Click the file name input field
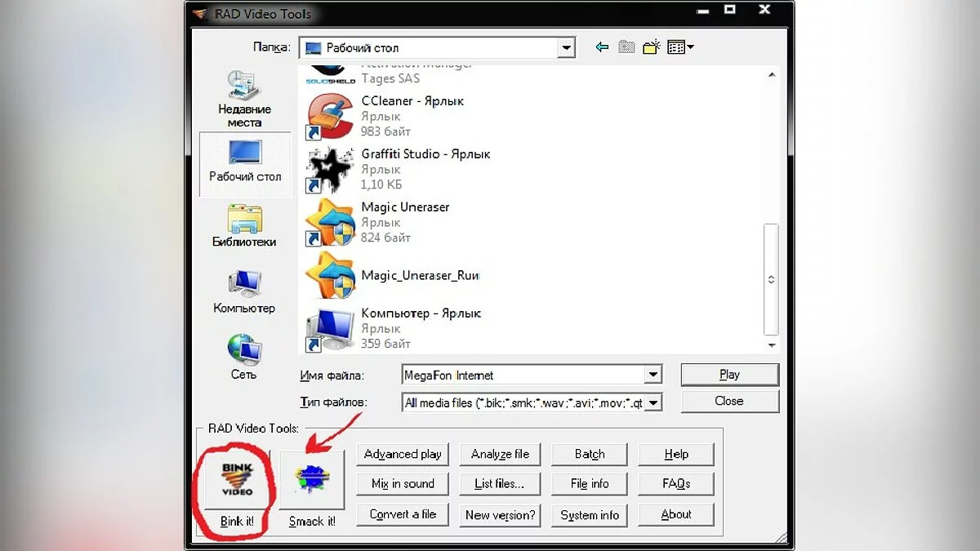980x551 pixels. coord(523,375)
